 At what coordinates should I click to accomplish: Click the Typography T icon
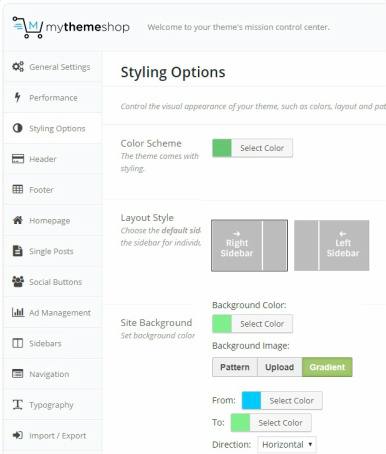18,404
